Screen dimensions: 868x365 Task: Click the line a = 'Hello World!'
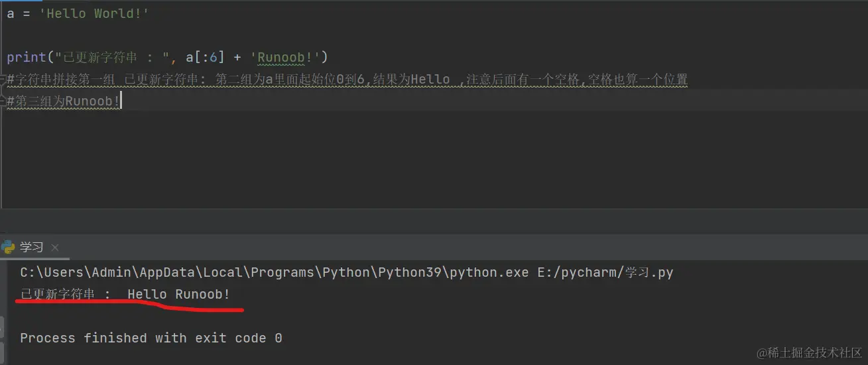[x=78, y=14]
